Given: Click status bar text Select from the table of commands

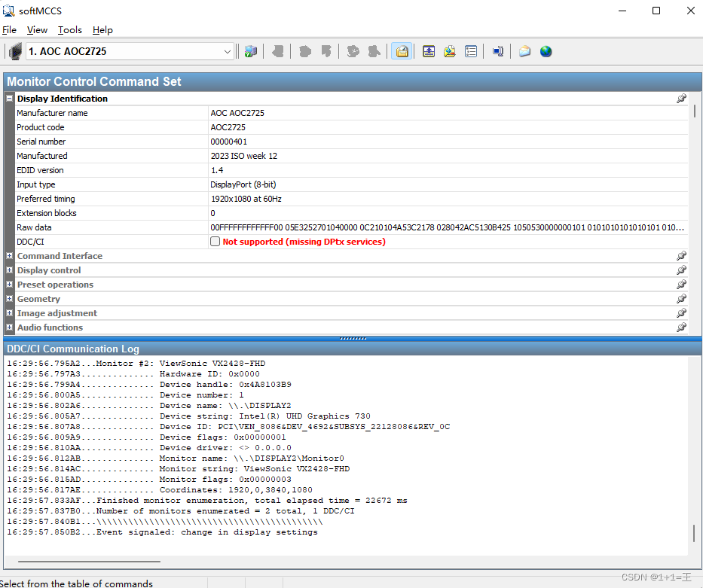Looking at the screenshot, I should pyautogui.click(x=77, y=583).
